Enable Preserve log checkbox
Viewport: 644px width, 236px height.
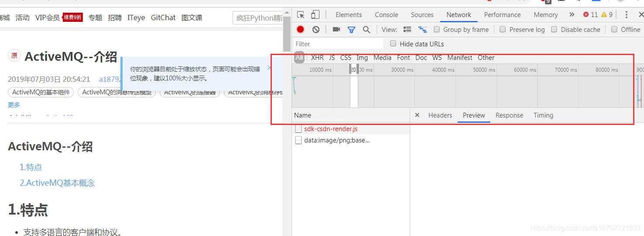[x=503, y=30]
